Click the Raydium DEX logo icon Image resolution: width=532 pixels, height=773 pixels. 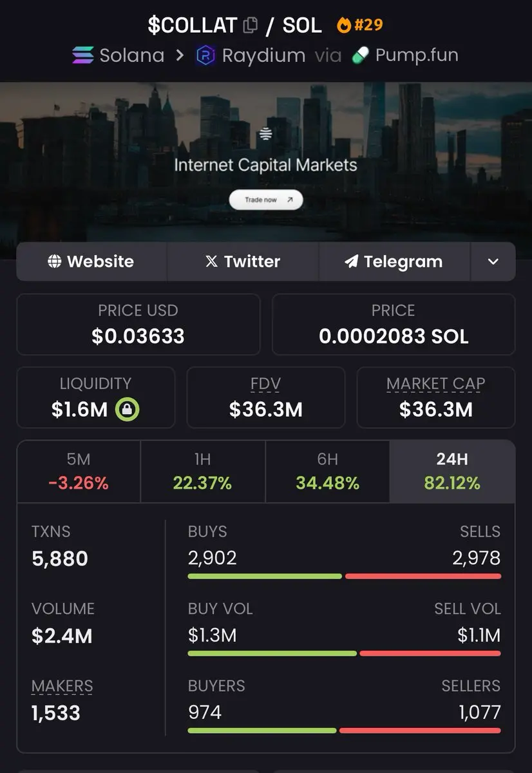point(205,55)
